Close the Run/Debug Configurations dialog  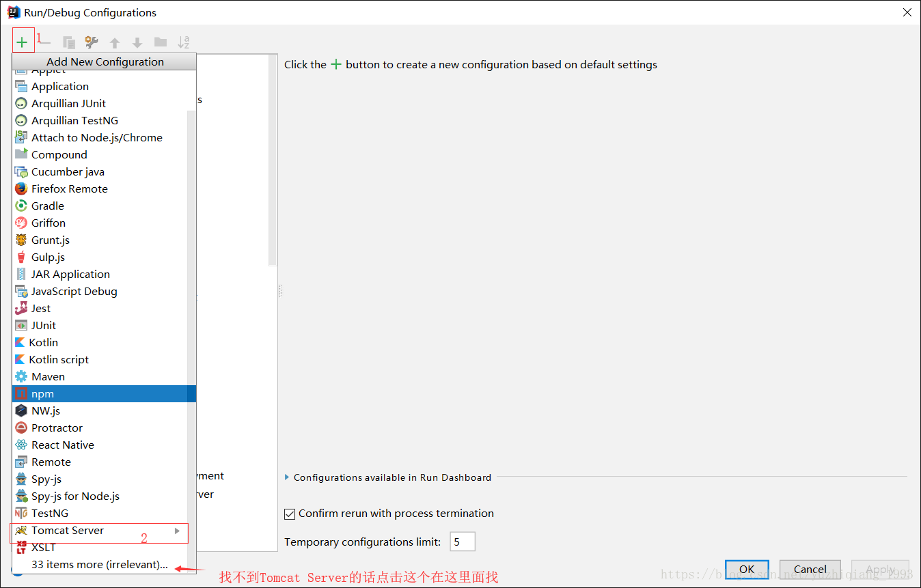coord(907,12)
